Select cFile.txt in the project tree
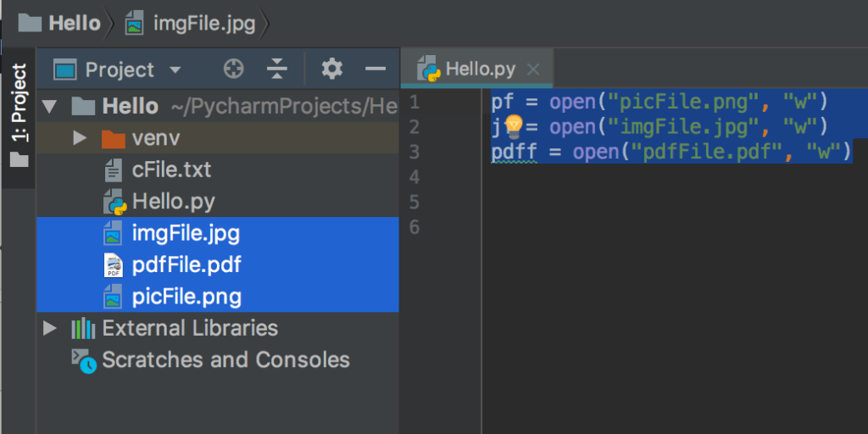 coord(171,170)
